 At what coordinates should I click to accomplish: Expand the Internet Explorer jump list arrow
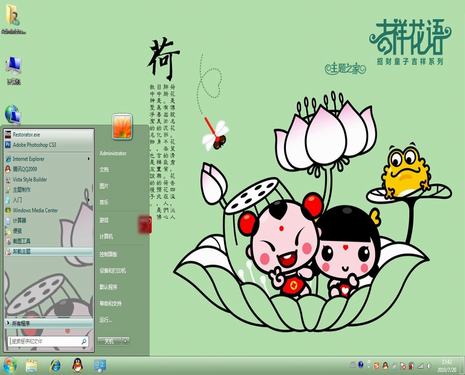coord(89,159)
